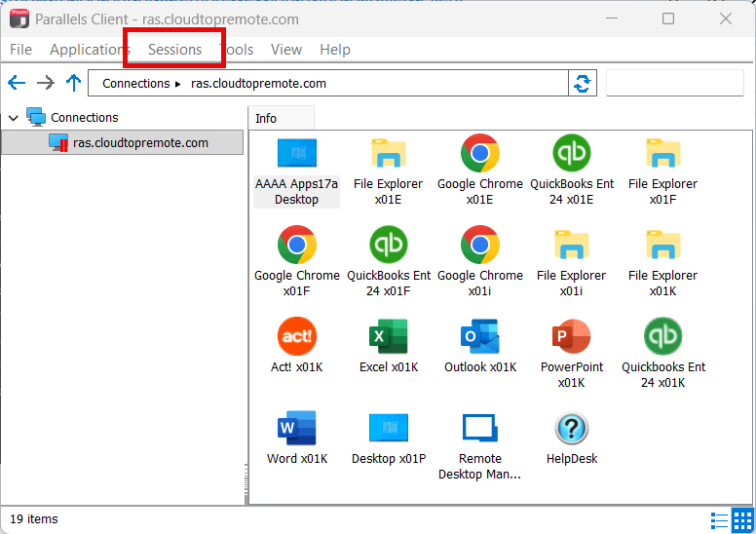Screen dimensions: 756x534
Task: Select File Explorer x01F
Action: pos(662,154)
